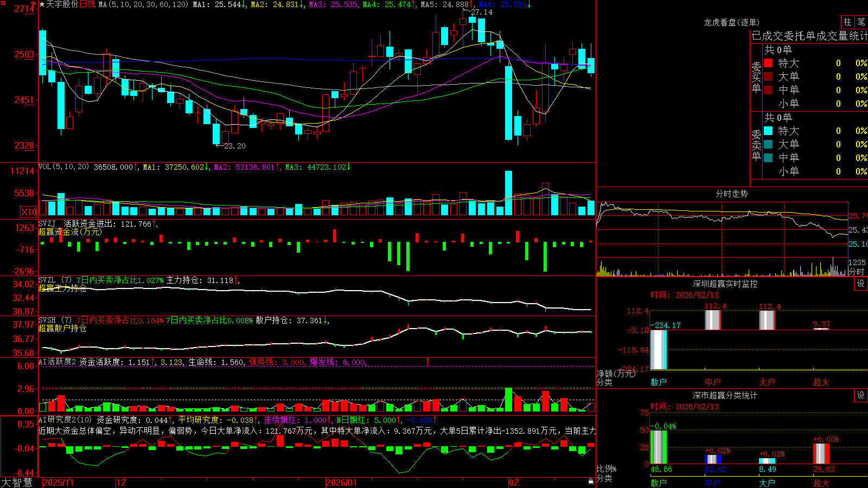Click the X10 volume scale indicator
Image resolution: width=868 pixels, height=488 pixels.
pos(29,212)
